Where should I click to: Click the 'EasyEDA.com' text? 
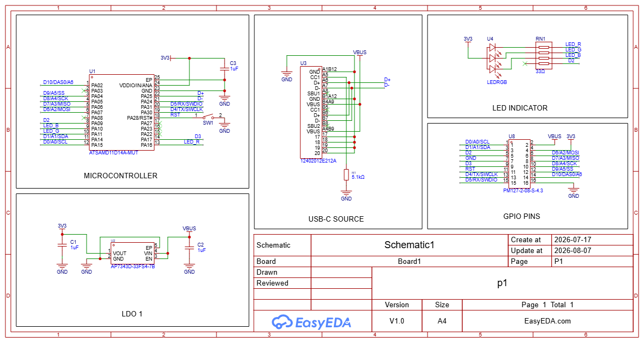(x=548, y=321)
